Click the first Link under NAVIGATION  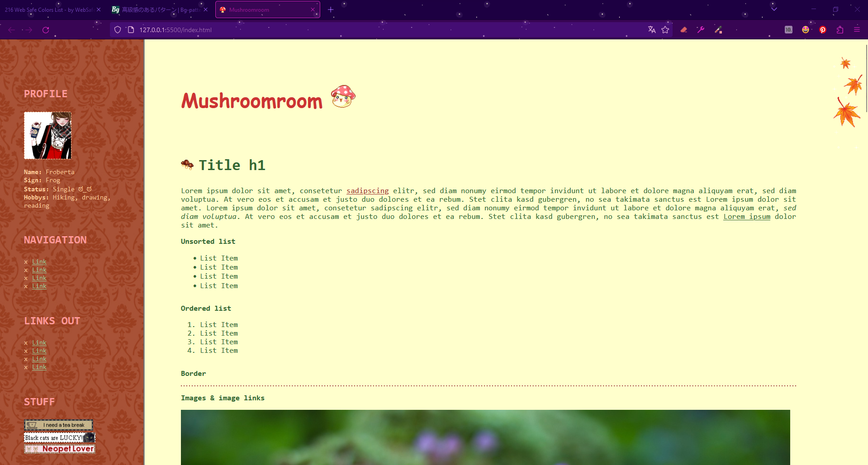pyautogui.click(x=39, y=261)
